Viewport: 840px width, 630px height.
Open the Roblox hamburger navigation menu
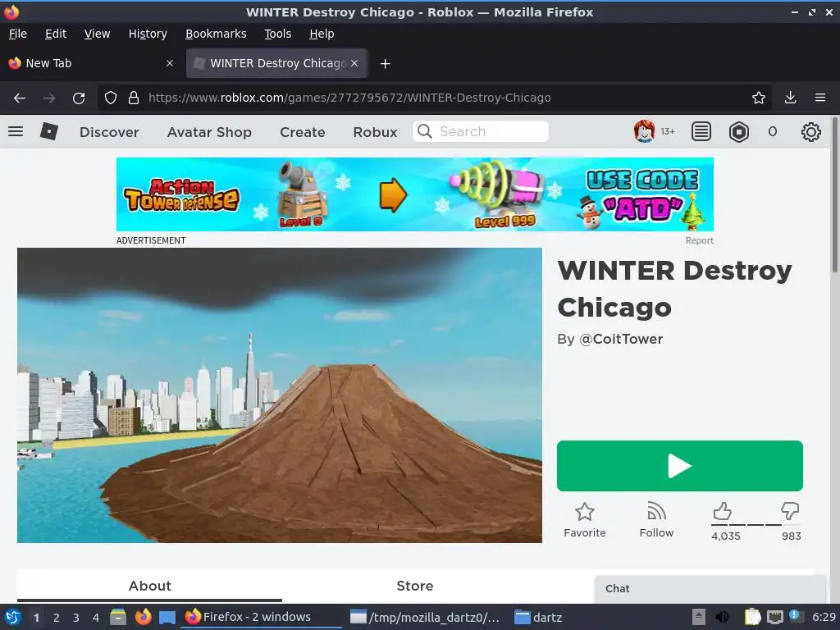point(16,131)
